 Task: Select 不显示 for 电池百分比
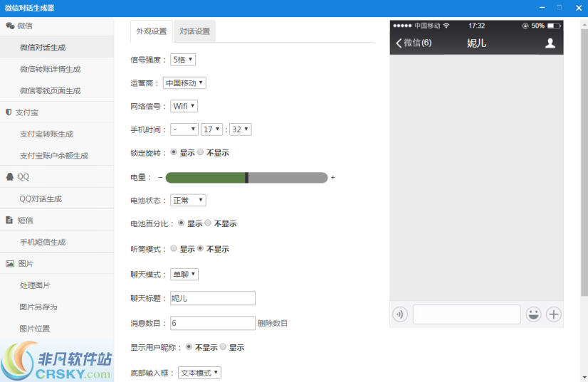208,223
